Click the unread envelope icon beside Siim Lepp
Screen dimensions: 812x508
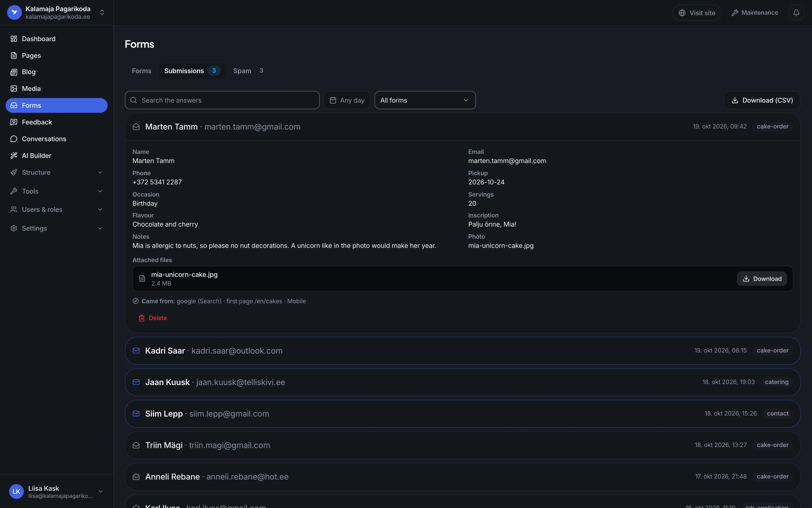click(136, 414)
